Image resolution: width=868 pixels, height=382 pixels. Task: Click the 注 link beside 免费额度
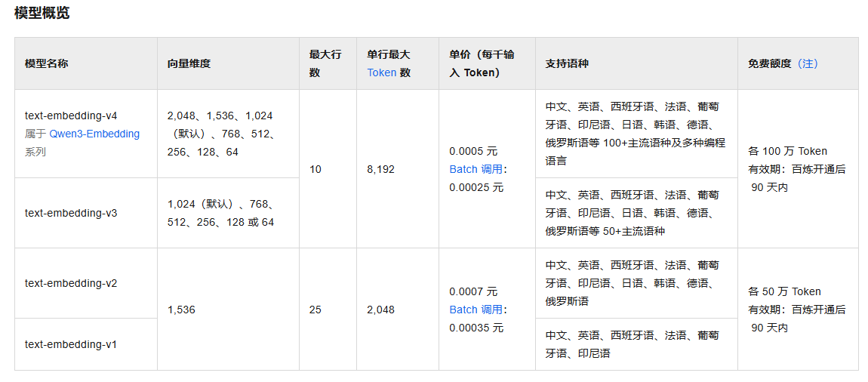coord(808,63)
